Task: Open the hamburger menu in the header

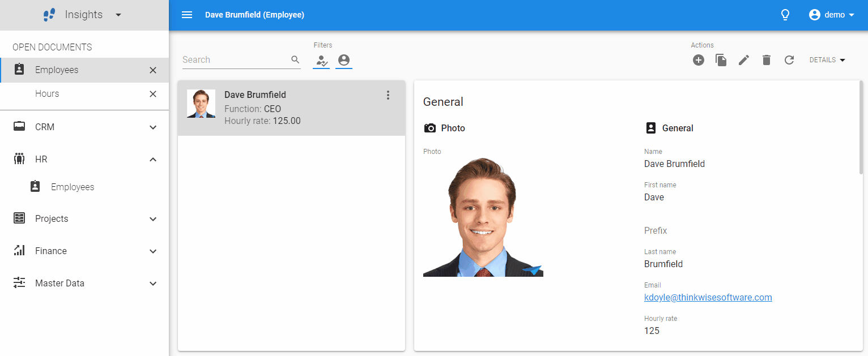Action: tap(187, 15)
